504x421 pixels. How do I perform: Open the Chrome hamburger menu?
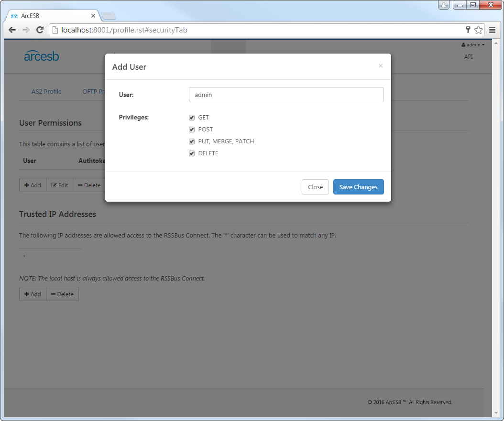492,30
